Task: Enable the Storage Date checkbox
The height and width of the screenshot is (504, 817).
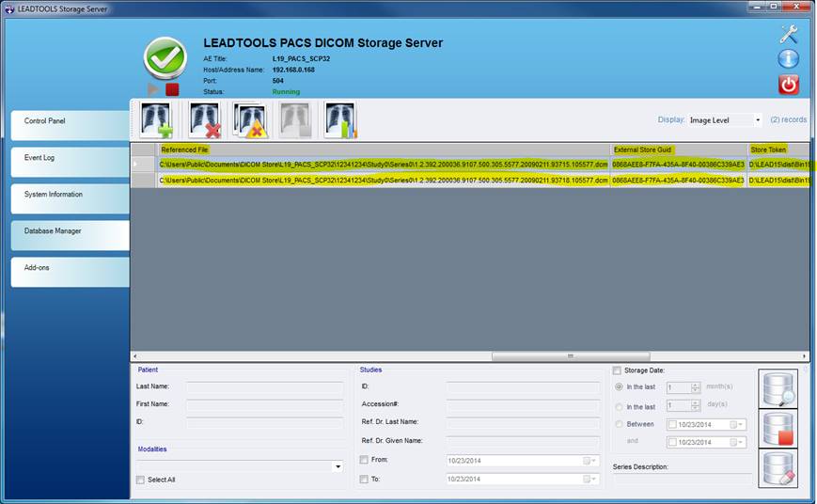Action: 618,370
